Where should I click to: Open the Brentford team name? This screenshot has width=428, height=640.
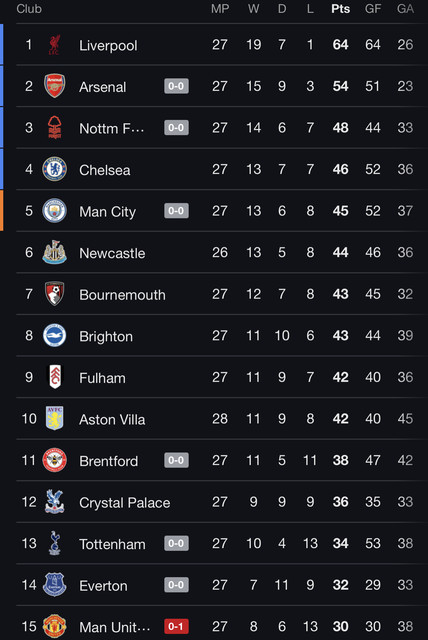[x=109, y=461]
